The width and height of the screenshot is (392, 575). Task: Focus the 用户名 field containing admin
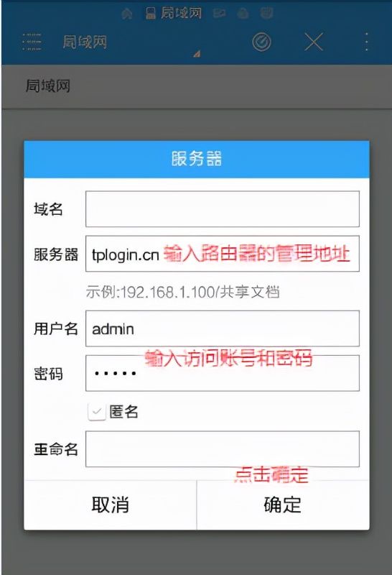click(223, 328)
